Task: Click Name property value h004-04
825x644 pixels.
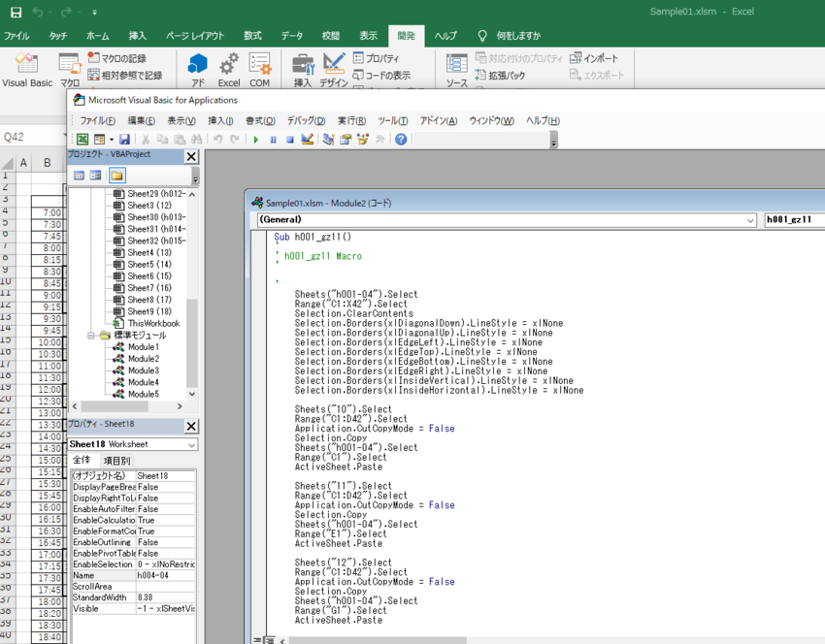Action: point(165,576)
